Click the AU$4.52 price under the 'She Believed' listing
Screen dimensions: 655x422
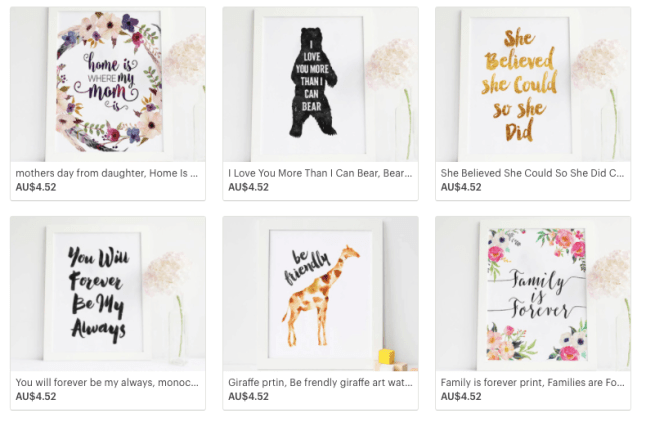point(461,187)
